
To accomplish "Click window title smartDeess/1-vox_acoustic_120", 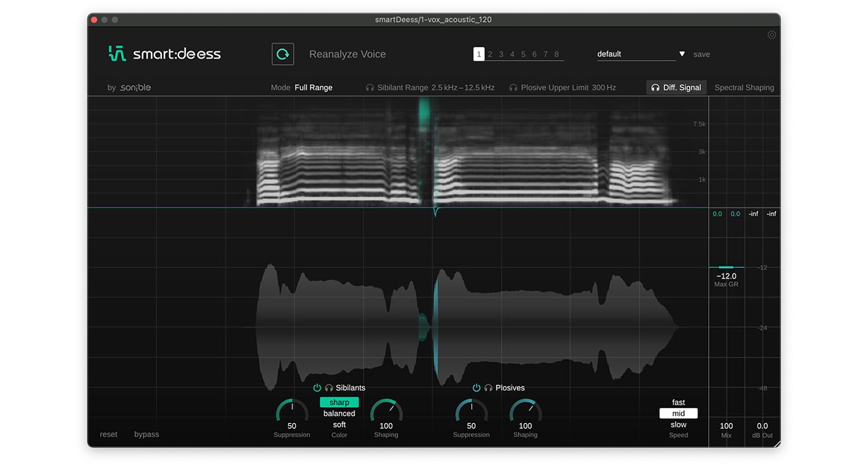I will coord(433,20).
